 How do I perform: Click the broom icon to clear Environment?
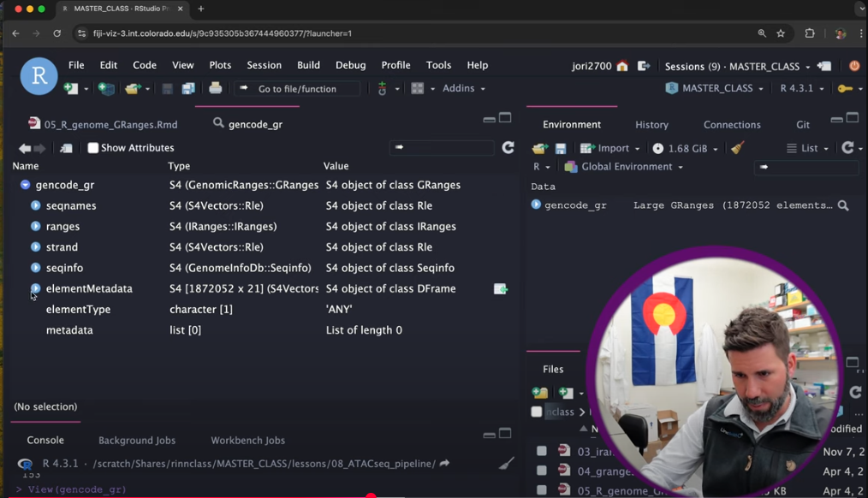[x=737, y=148]
